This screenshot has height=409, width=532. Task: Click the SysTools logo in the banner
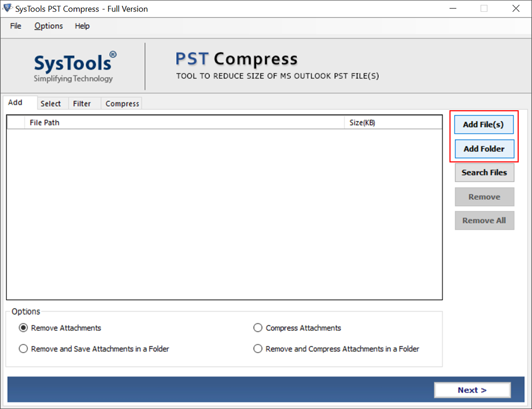75,67
